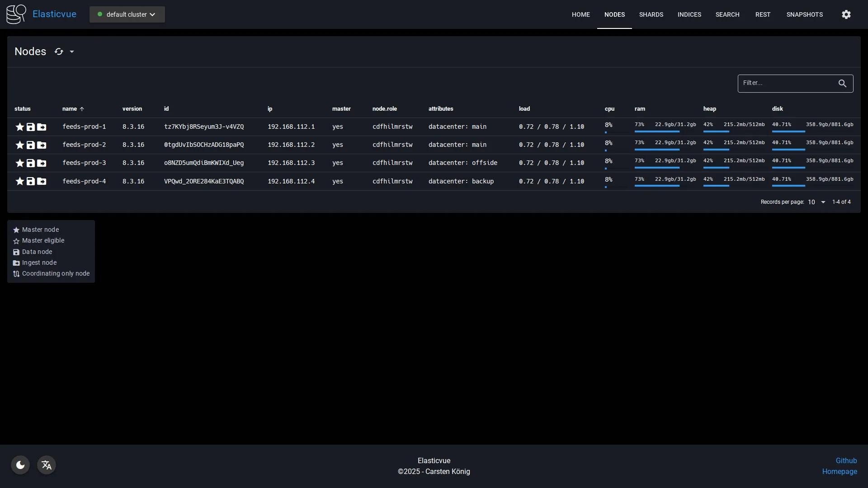The image size is (868, 488).
Task: Open the default cluster dropdown
Action: coord(127,14)
